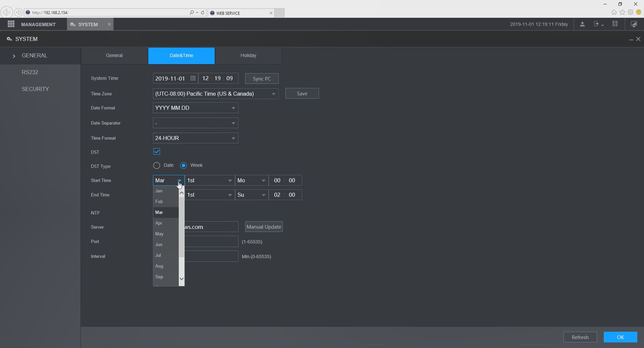This screenshot has width=644, height=348.
Task: Click the user account icon
Action: point(582,24)
